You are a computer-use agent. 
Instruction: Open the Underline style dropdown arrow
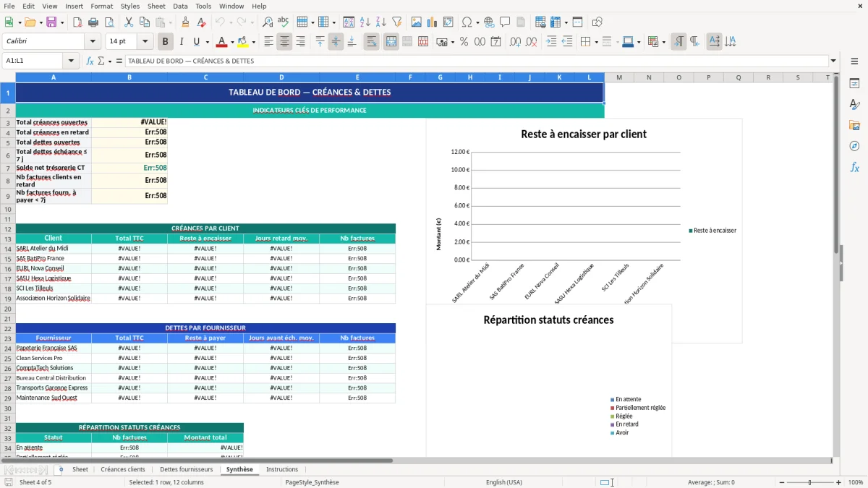coord(208,42)
